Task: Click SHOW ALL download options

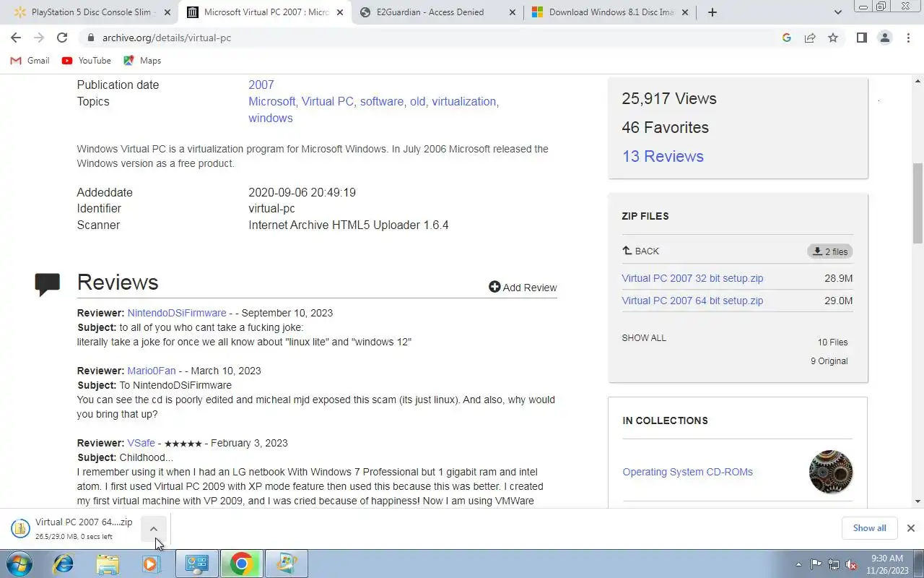Action: pos(644,337)
